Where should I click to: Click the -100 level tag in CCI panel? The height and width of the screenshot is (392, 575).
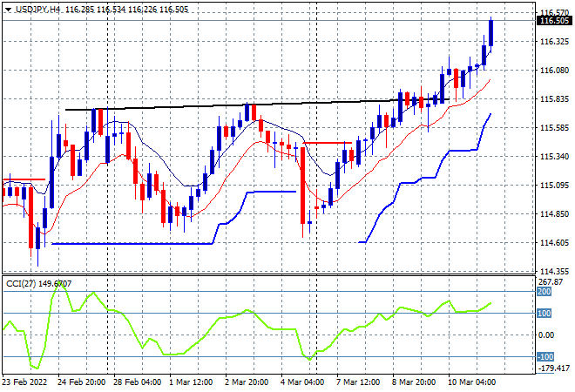point(545,356)
